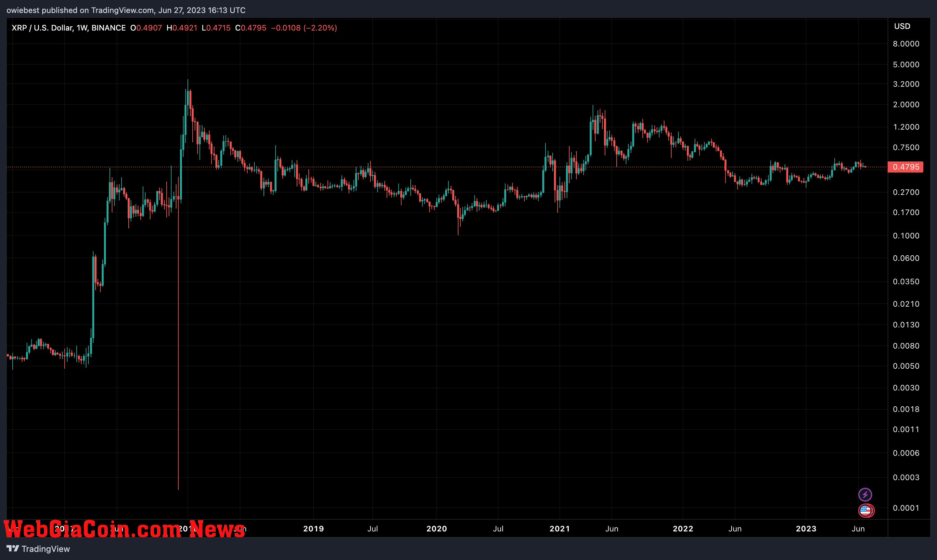937x560 pixels.
Task: Click the 0.0600 price scale label
Action: coord(906,258)
